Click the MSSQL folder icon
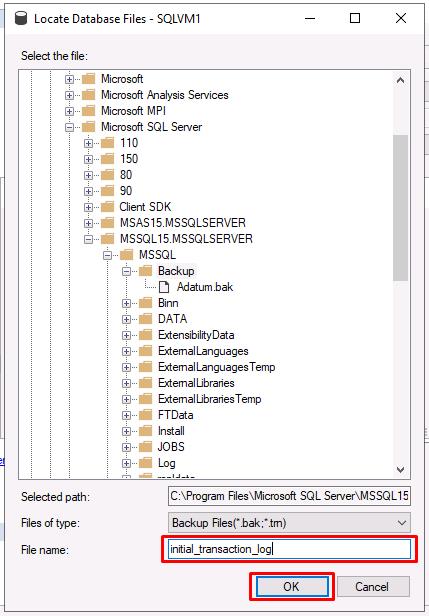 pos(126,255)
